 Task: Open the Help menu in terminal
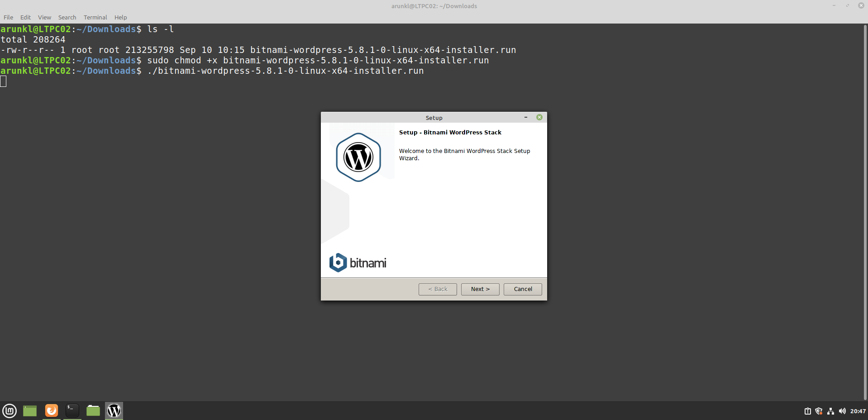click(x=120, y=17)
